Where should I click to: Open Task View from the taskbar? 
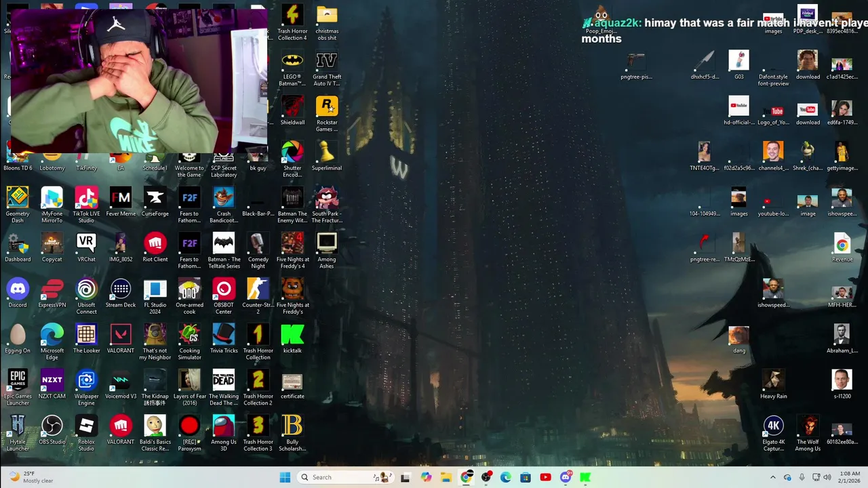406,477
